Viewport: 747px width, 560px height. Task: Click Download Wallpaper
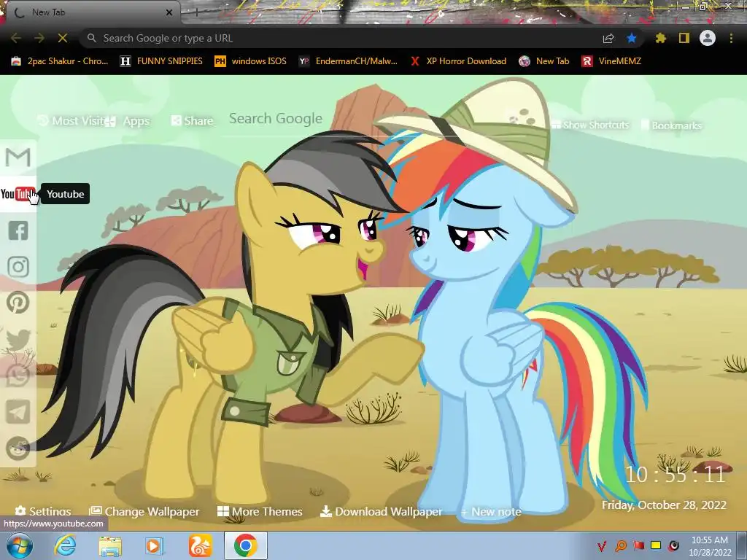[381, 511]
